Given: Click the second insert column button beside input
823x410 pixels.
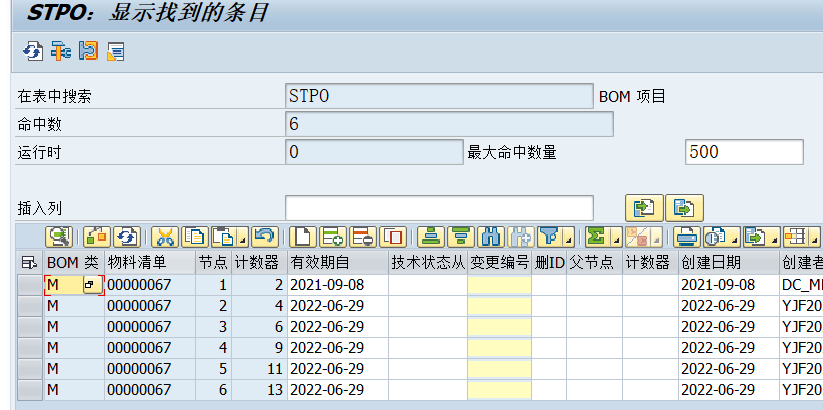Looking at the screenshot, I should coord(684,208).
